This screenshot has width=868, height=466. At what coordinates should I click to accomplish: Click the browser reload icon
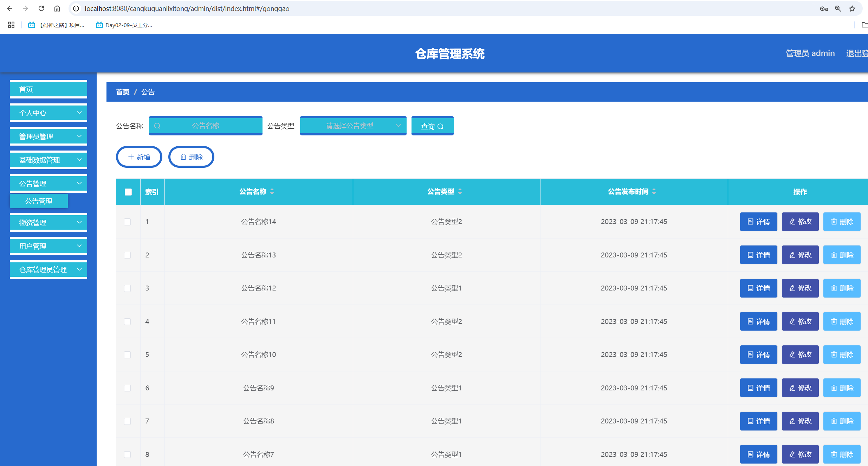[41, 8]
